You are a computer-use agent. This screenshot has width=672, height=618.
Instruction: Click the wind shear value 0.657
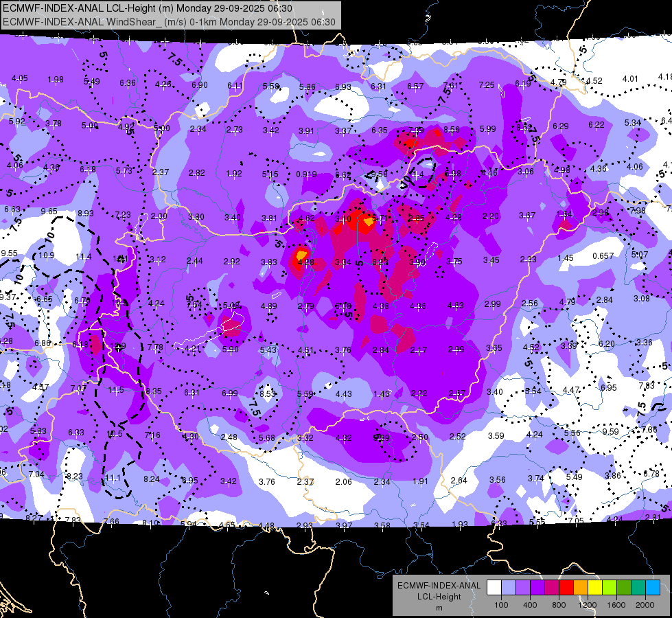pos(603,256)
